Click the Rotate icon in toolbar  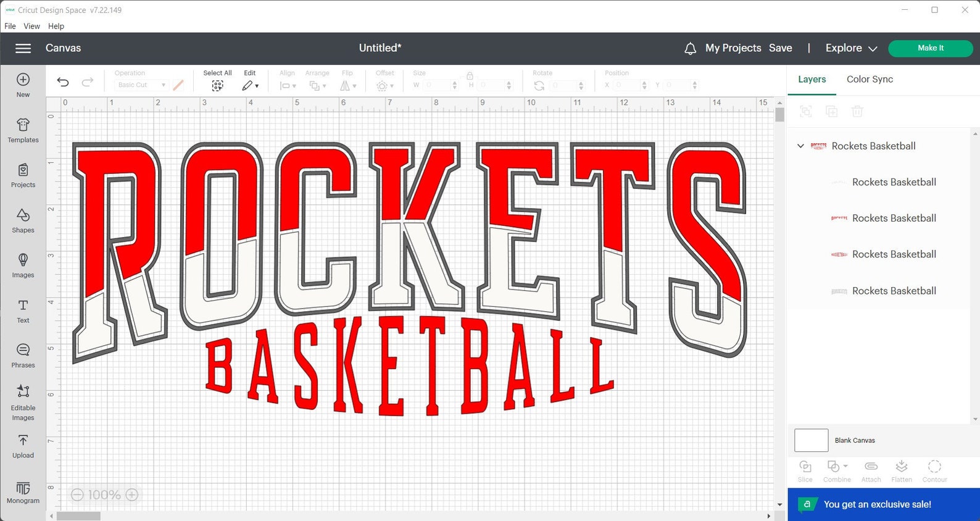[539, 86]
